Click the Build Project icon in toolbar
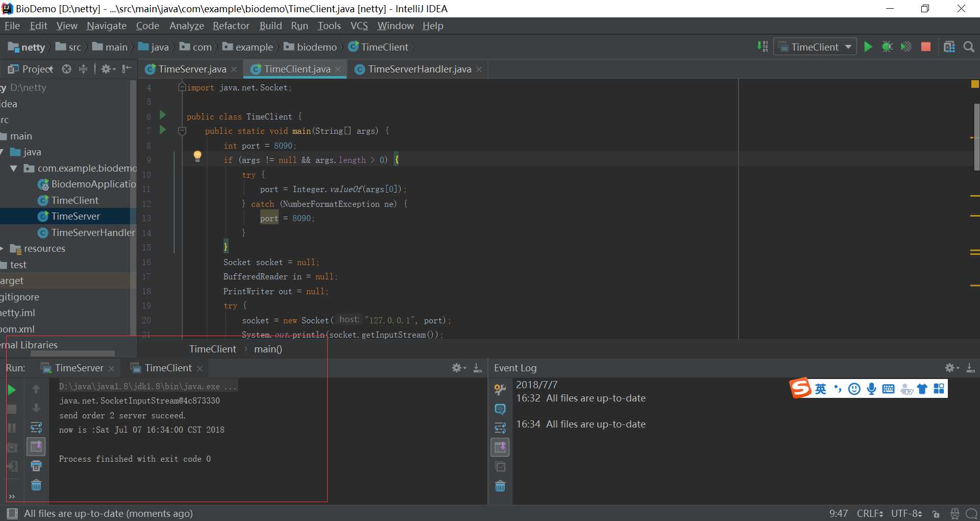 pos(763,46)
